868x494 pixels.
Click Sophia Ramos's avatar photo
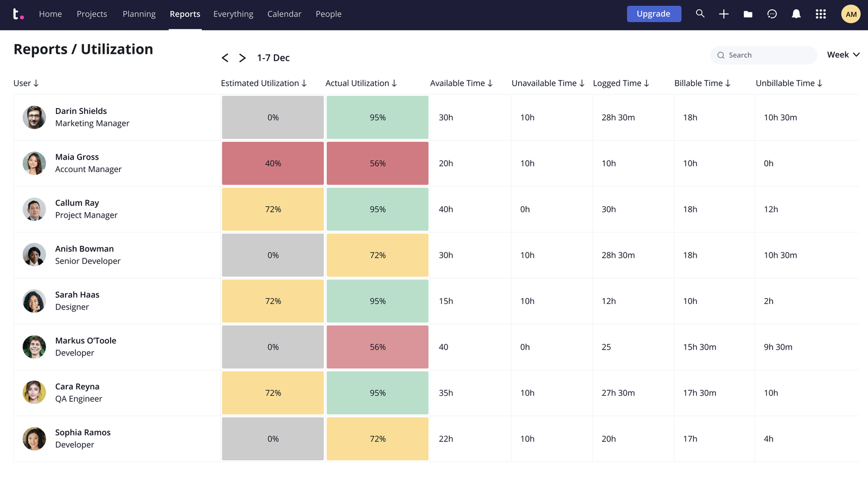[34, 439]
